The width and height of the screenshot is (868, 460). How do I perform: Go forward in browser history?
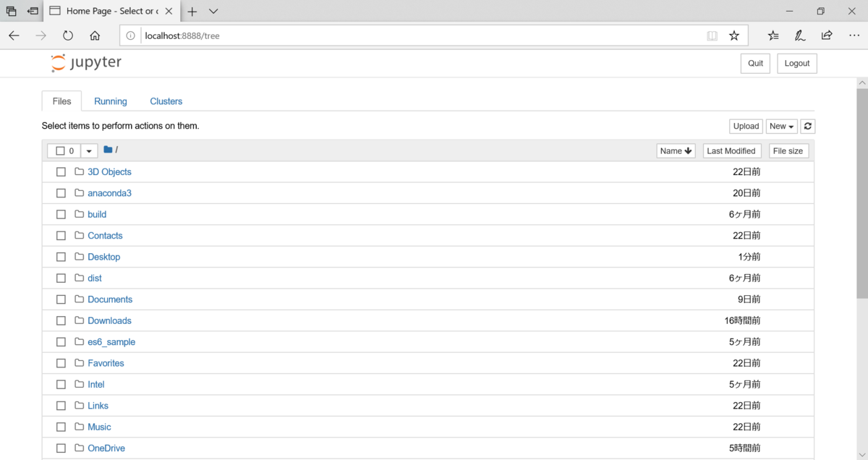[41, 35]
